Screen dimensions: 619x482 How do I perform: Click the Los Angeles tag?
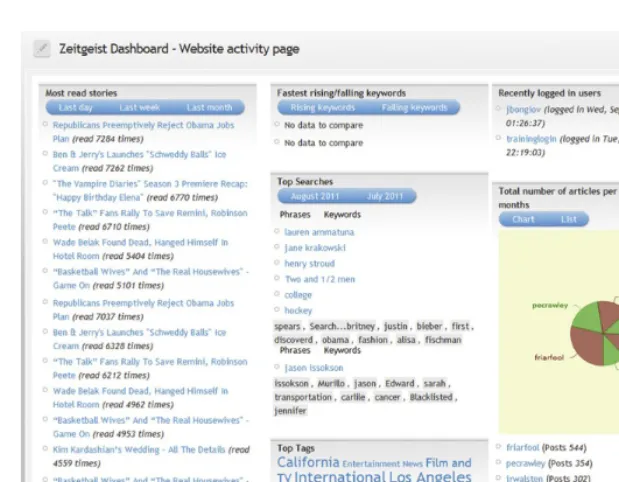click(x=430, y=476)
